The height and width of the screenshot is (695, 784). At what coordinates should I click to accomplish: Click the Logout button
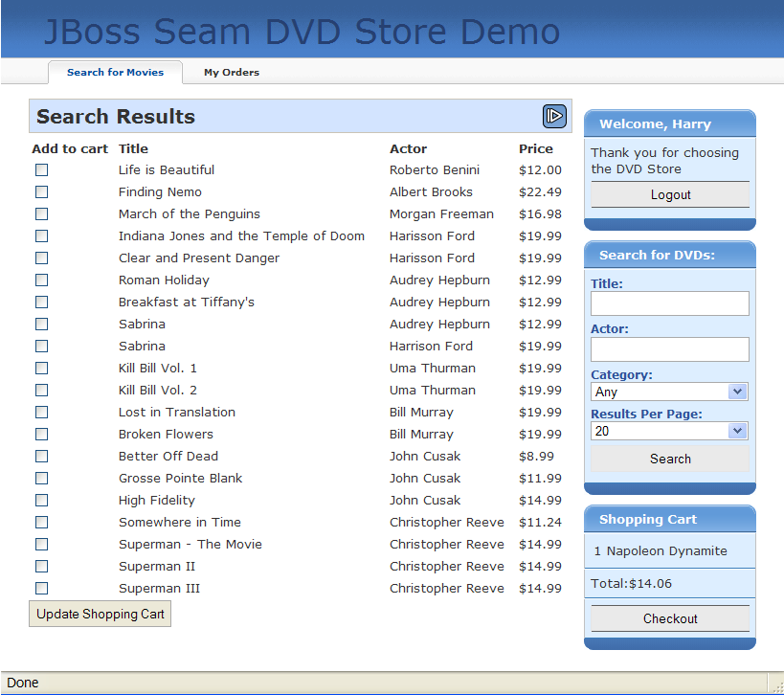point(670,194)
